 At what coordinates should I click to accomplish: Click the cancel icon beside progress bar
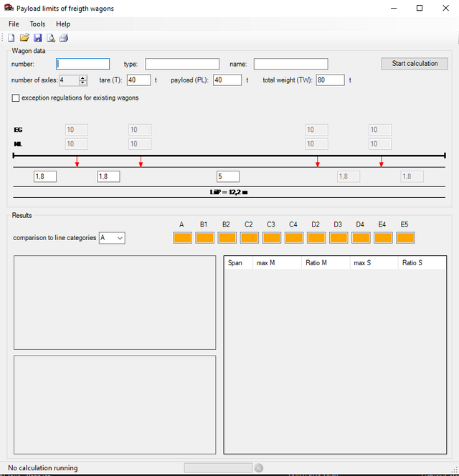[259, 468]
